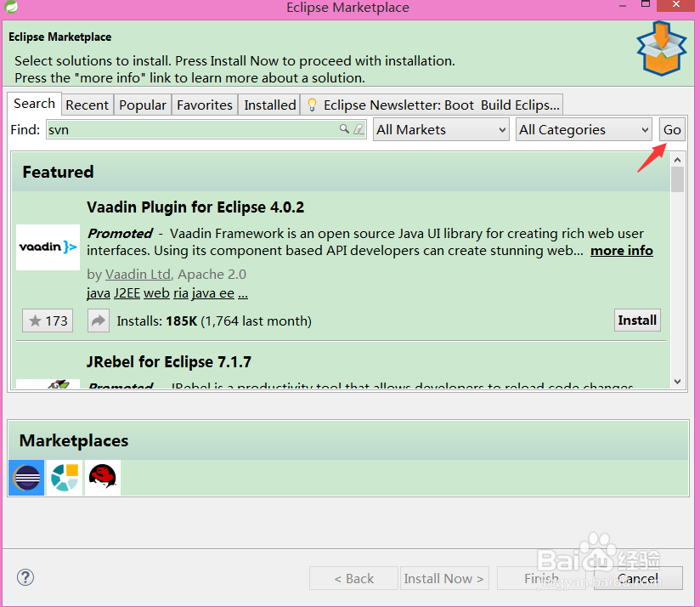Click the J2EE tag link
The height and width of the screenshot is (607, 700).
pyautogui.click(x=127, y=293)
